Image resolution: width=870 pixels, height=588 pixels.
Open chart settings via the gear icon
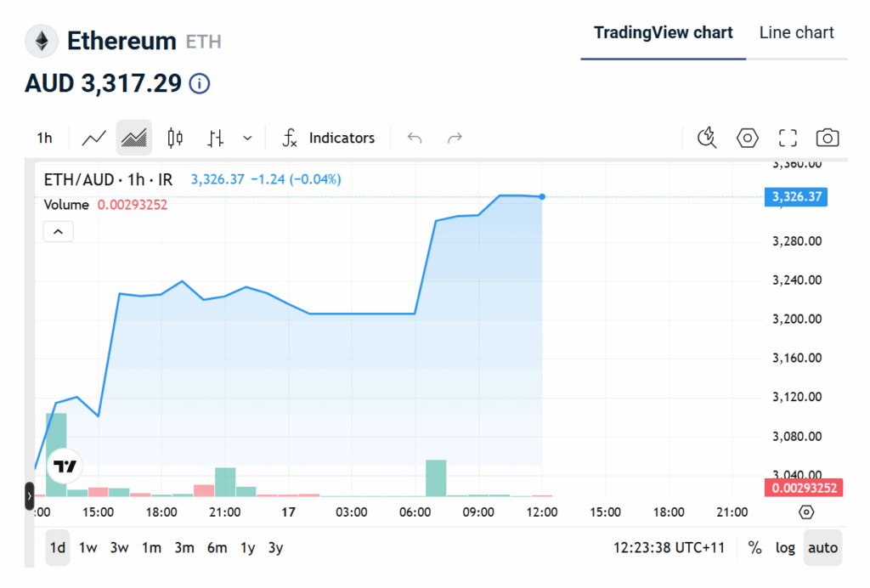747,137
